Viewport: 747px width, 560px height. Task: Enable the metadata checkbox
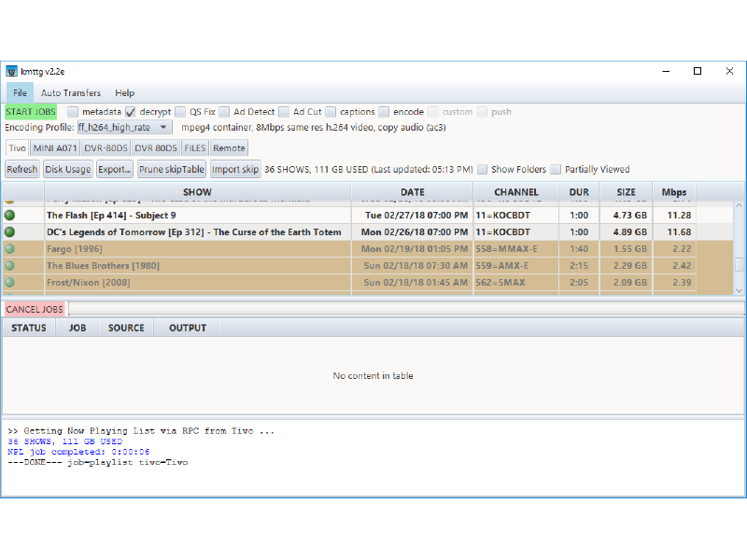coord(73,112)
